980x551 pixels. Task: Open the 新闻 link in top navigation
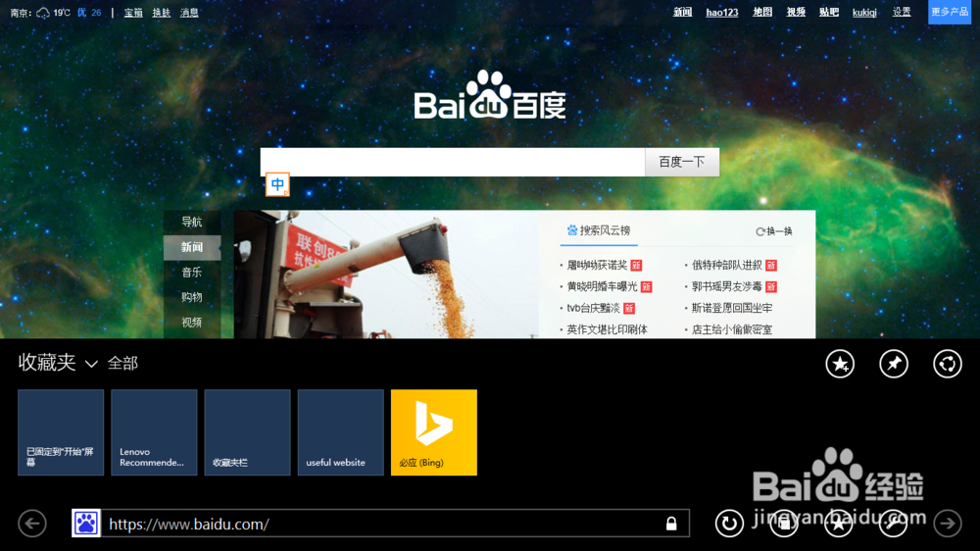click(x=682, y=13)
